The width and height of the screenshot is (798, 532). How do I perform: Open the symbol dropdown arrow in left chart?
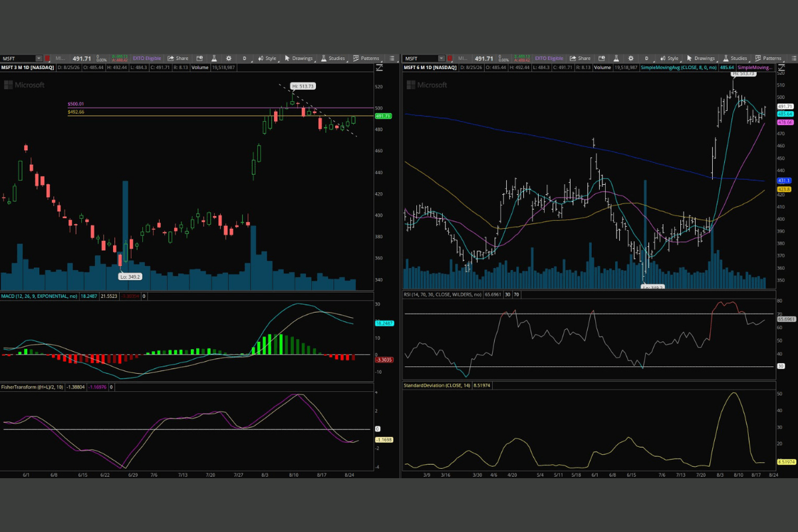(x=39, y=59)
